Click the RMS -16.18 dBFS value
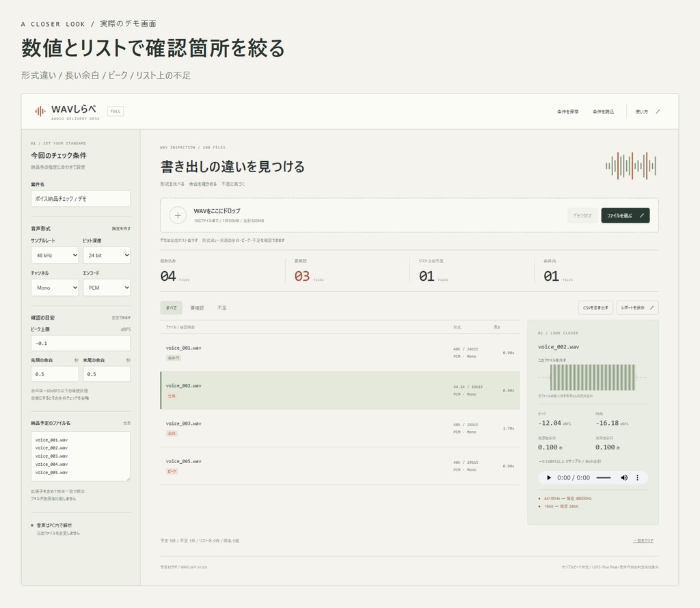Image resolution: width=700 pixels, height=608 pixels. point(612,423)
